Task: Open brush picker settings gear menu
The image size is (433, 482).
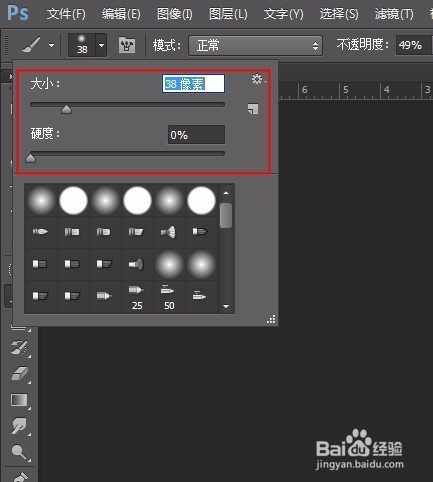Action: tap(257, 79)
